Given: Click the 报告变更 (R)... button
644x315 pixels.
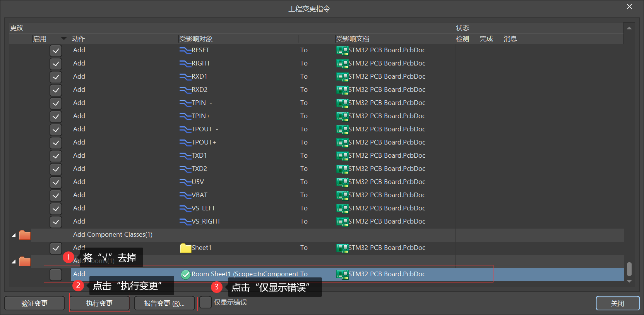Looking at the screenshot, I should [164, 303].
